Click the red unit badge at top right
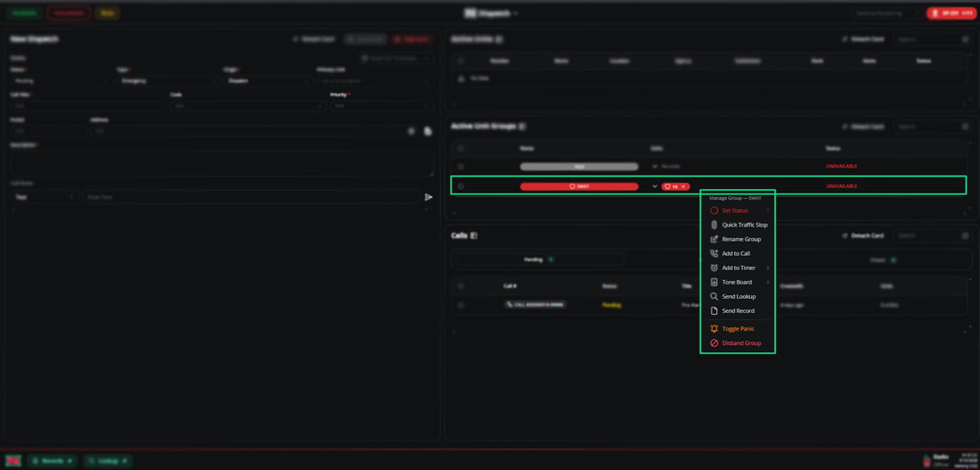Viewport: 980px width, 470px height. pyautogui.click(x=951, y=12)
